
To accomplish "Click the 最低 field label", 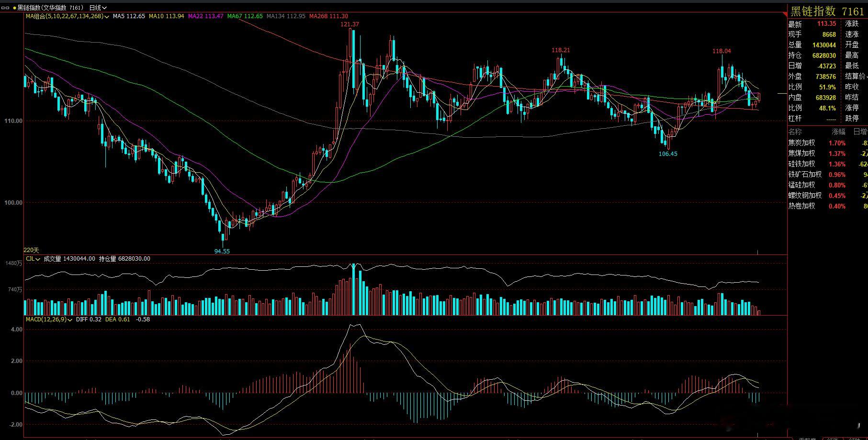I will (x=852, y=66).
